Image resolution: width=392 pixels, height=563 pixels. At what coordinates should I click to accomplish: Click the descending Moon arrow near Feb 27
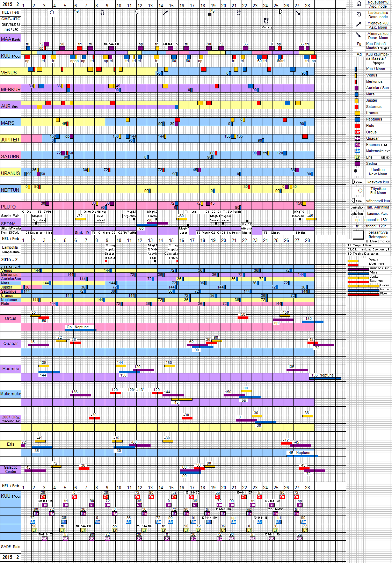[x=298, y=13]
